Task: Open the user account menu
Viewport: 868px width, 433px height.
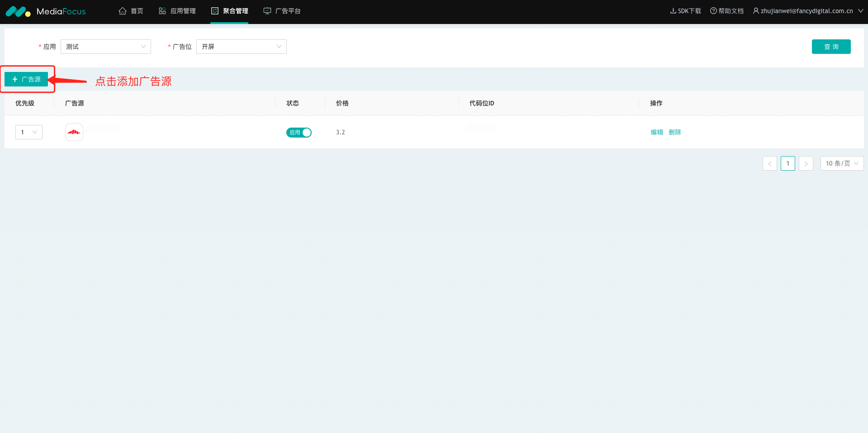Action: point(807,11)
